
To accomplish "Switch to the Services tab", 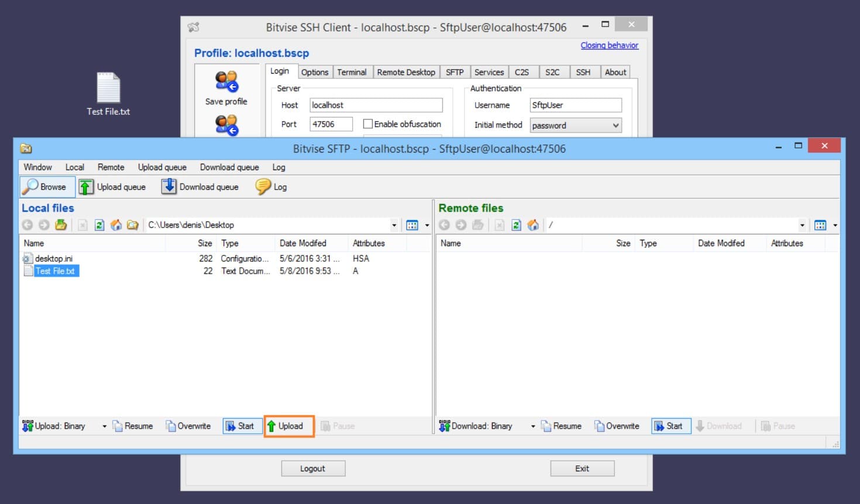I will (x=489, y=72).
